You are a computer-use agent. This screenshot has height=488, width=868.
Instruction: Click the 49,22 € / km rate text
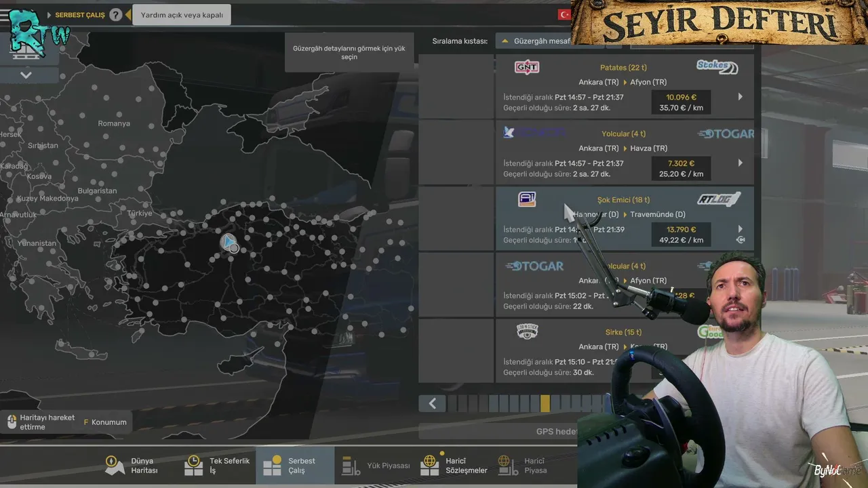[681, 240]
